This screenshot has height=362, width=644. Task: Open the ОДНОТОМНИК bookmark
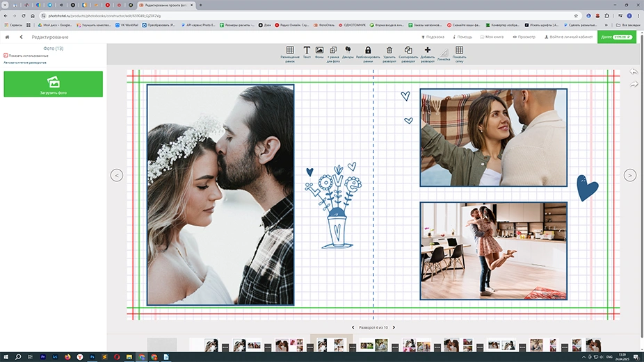(352, 25)
